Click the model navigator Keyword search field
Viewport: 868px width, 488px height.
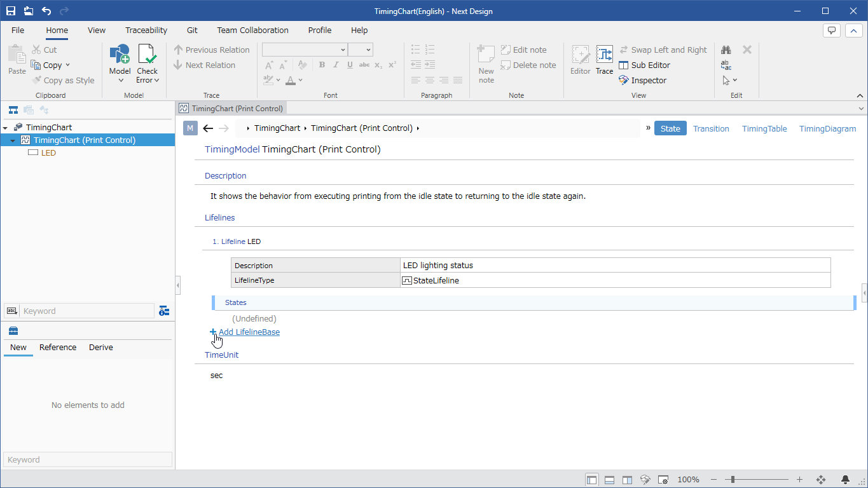pos(88,311)
